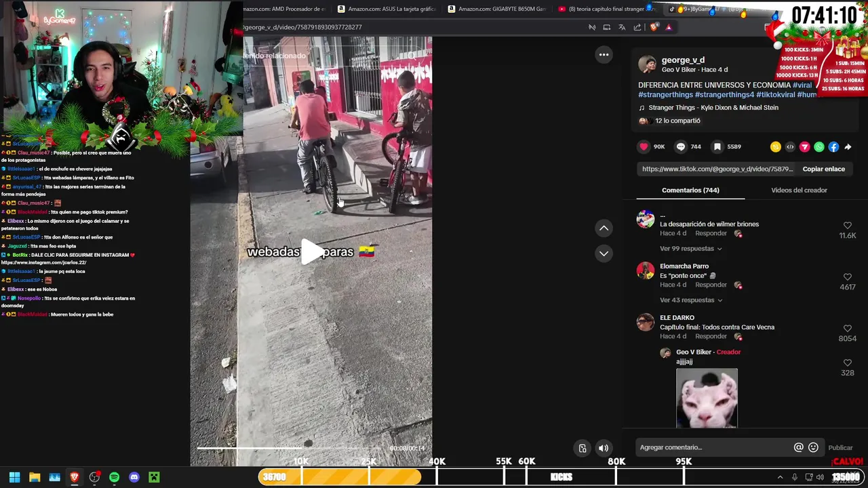Click the video URL text field
This screenshot has height=488, width=868.
pos(717,169)
